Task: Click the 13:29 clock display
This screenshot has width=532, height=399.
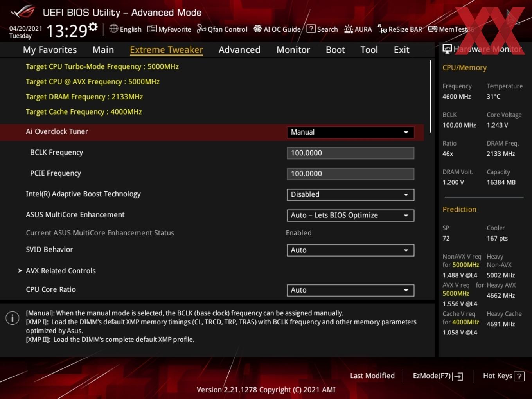Action: point(66,31)
